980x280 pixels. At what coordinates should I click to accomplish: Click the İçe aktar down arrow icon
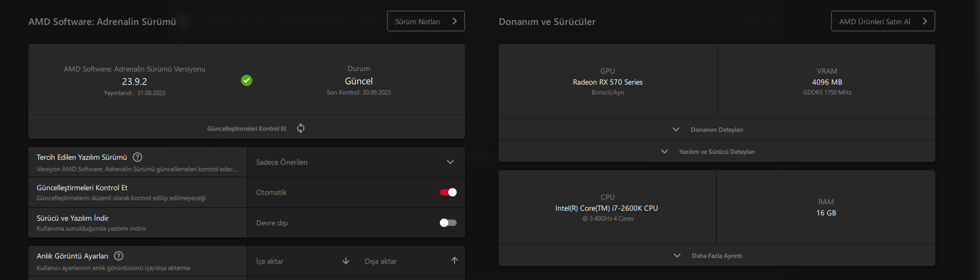(x=346, y=261)
